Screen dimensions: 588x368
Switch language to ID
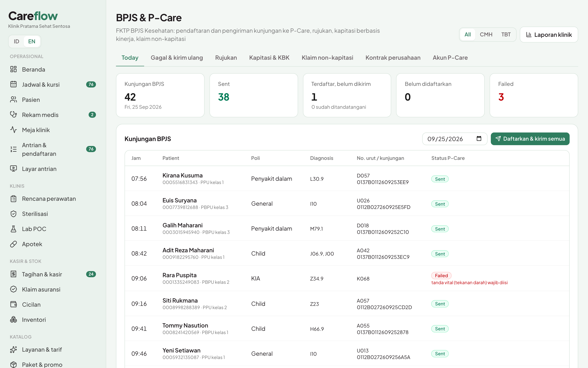[16, 41]
